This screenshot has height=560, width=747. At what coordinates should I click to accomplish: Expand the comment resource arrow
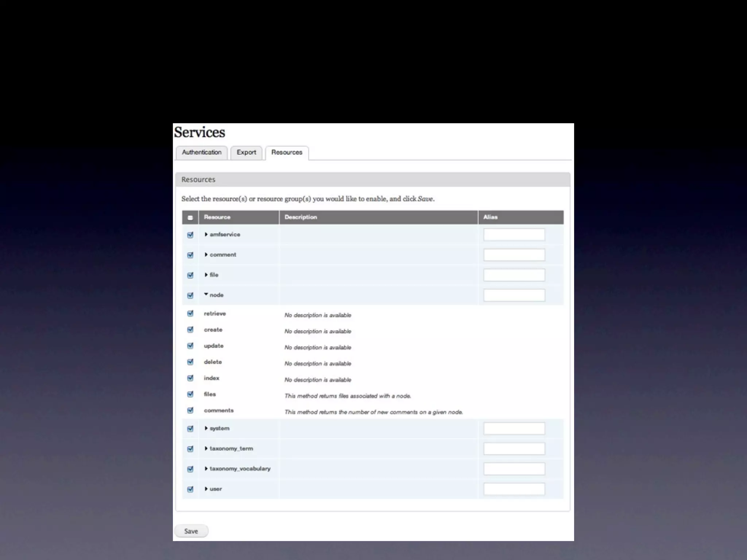tap(206, 254)
